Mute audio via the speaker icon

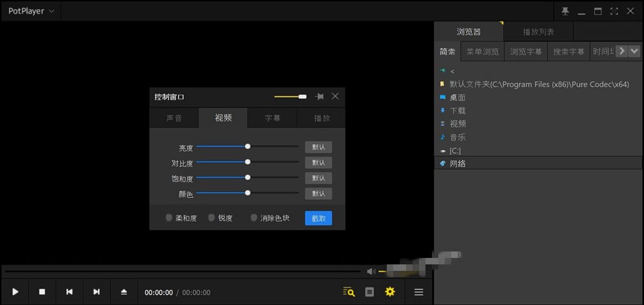(371, 271)
